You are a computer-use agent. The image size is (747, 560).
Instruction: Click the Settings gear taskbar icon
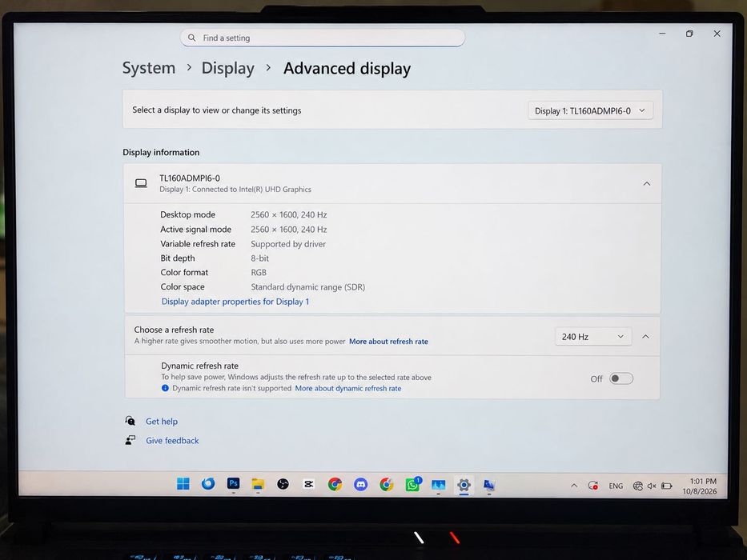click(464, 486)
